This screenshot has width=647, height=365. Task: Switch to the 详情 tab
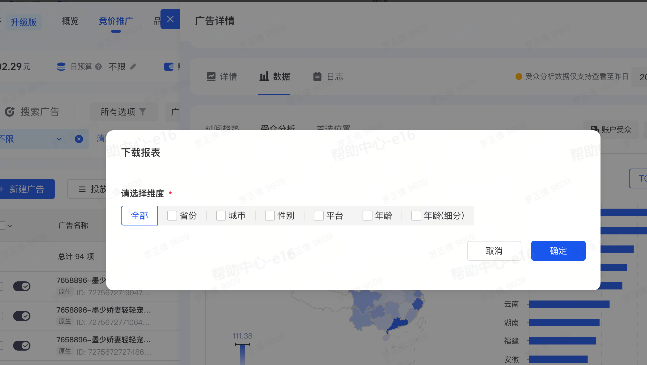pos(222,77)
